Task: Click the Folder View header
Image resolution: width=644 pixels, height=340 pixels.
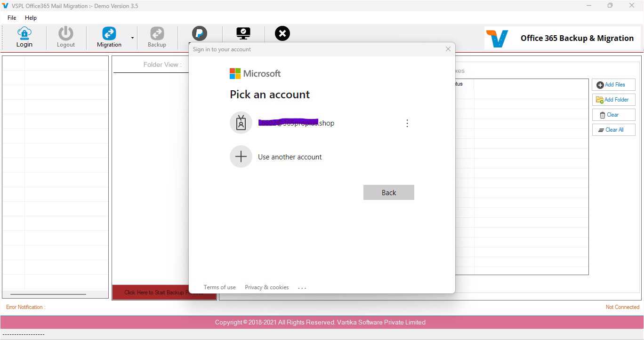Action: [162, 64]
